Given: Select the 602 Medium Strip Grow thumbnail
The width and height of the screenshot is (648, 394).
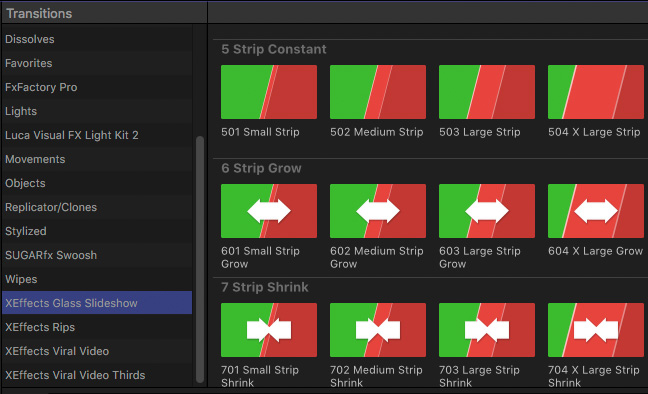Looking at the screenshot, I should [x=378, y=211].
